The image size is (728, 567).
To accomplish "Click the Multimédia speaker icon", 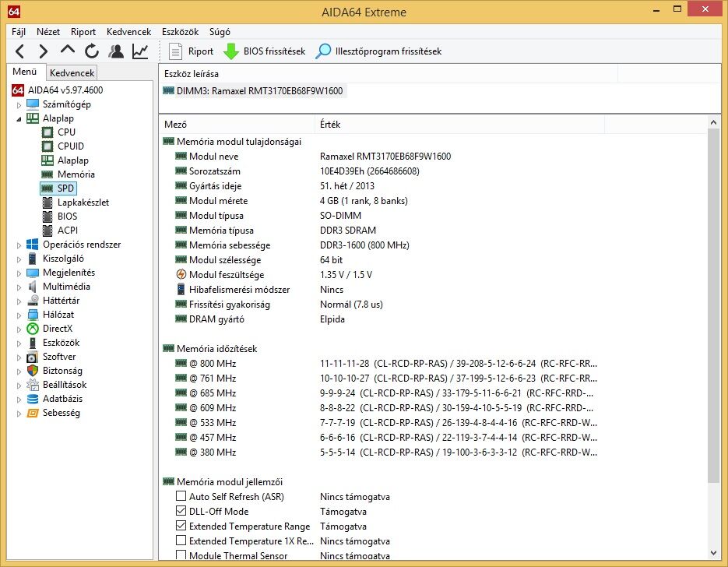I will click(x=33, y=287).
